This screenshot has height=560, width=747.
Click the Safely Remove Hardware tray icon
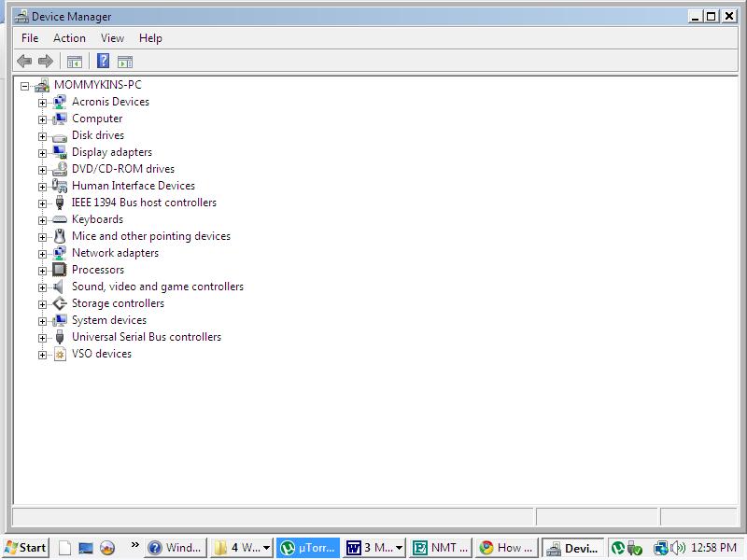coord(635,548)
